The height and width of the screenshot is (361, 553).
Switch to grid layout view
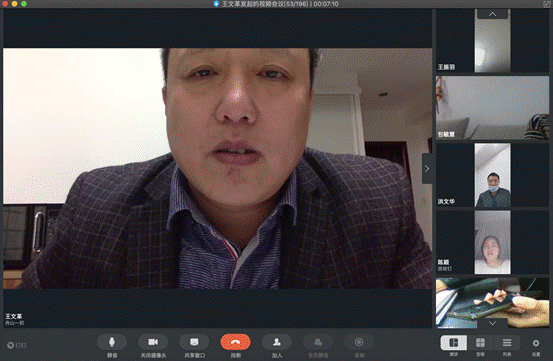click(x=480, y=343)
